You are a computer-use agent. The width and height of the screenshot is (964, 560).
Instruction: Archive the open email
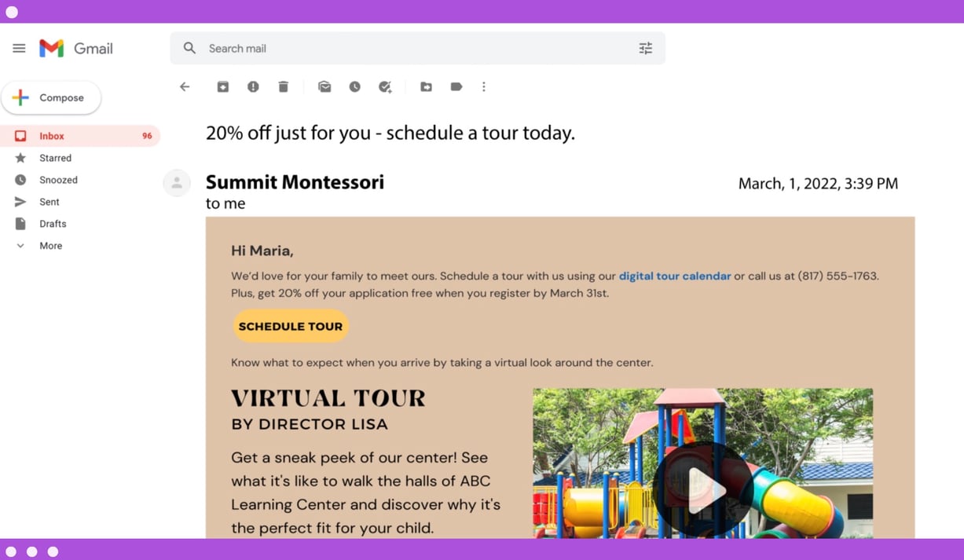pyautogui.click(x=223, y=86)
